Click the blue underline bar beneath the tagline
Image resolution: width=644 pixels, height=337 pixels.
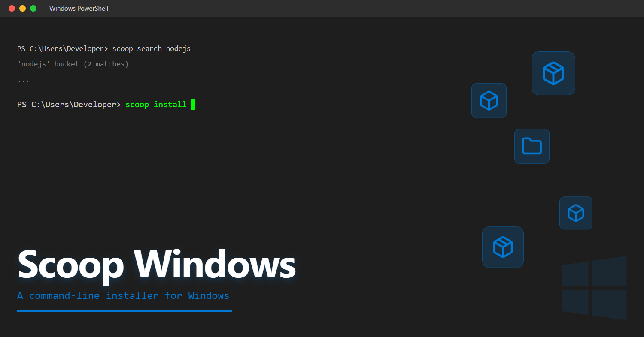tap(124, 311)
